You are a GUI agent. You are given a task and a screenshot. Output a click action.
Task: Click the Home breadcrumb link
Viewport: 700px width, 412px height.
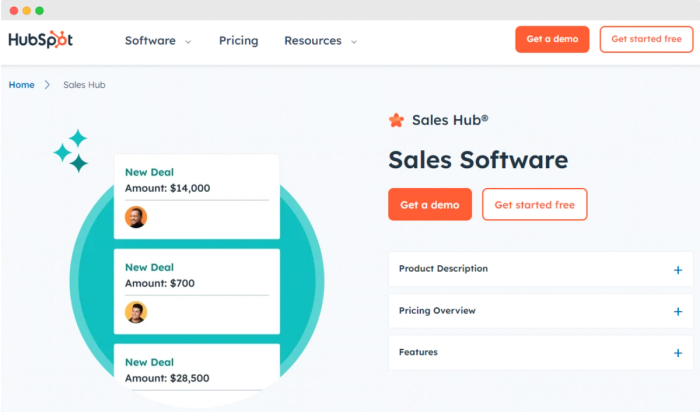point(21,85)
